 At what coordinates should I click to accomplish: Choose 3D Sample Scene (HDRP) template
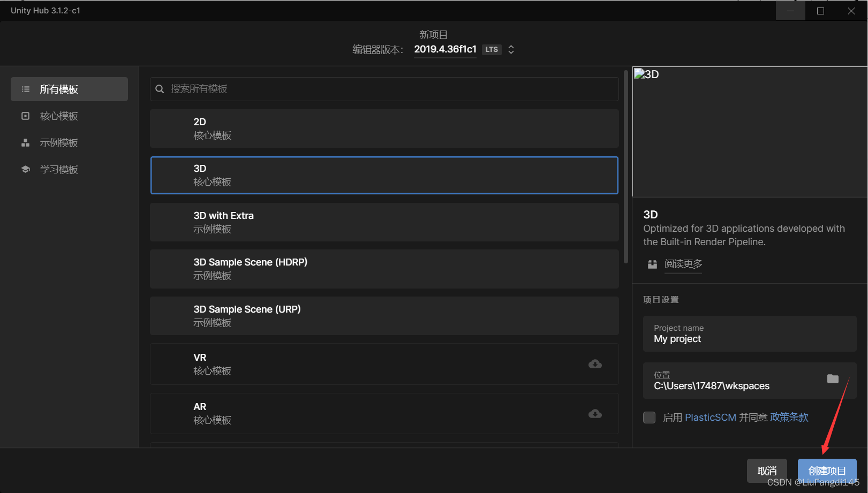point(384,269)
